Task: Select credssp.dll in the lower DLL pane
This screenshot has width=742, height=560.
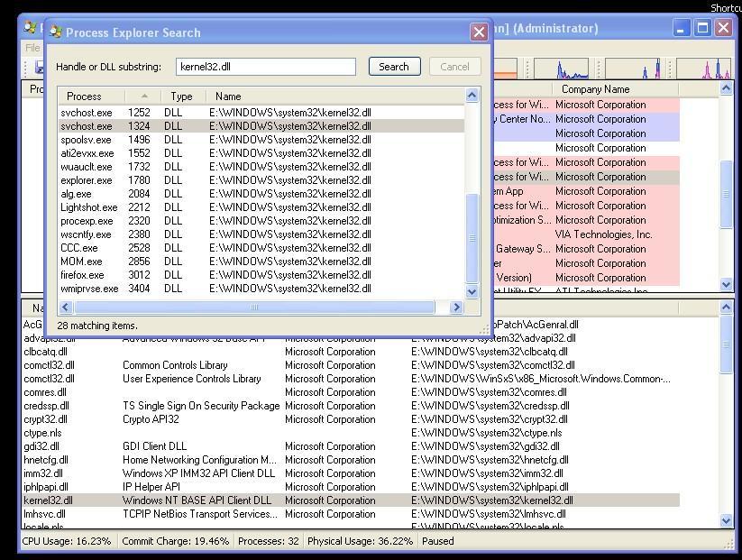Action: (351, 406)
